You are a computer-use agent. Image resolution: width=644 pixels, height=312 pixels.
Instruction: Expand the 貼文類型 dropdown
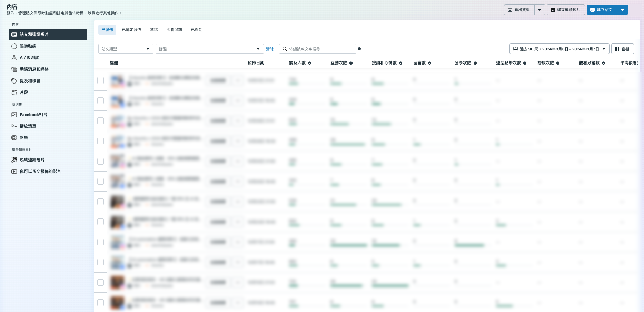126,49
